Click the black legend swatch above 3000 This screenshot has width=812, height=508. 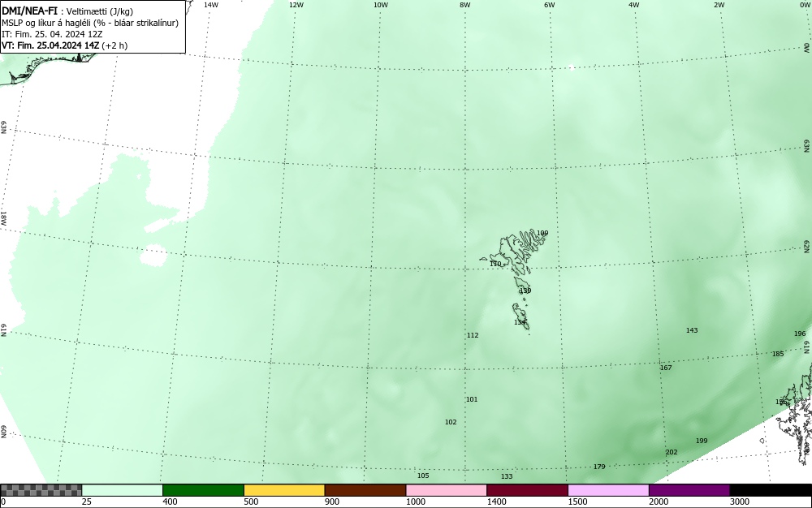pos(771,490)
